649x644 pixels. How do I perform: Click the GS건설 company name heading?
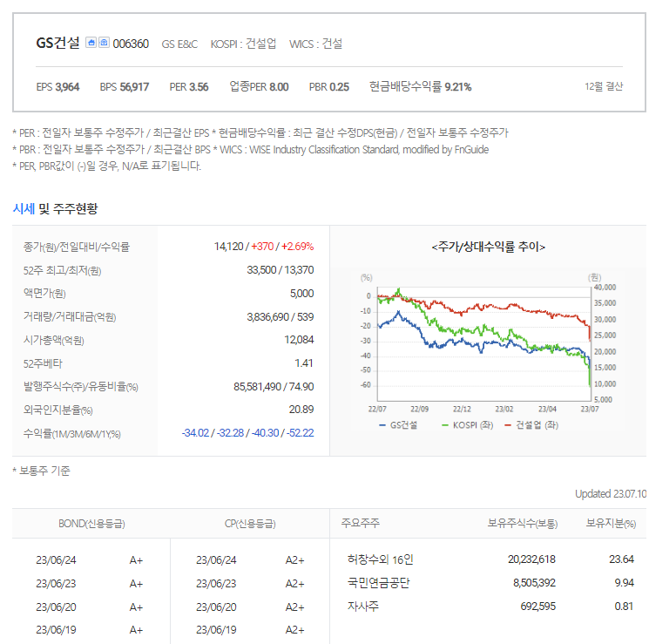coord(58,43)
